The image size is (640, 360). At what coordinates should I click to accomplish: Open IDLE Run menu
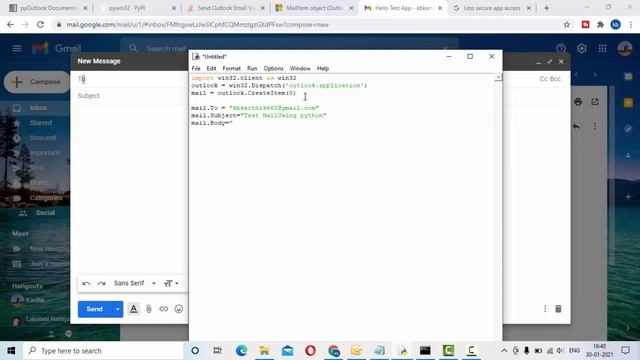(x=252, y=68)
